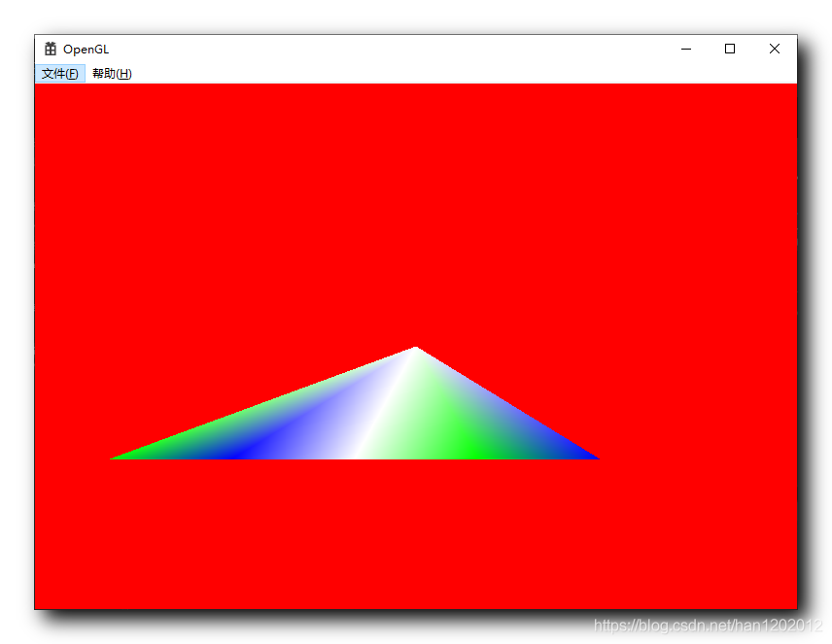Screen dimensions: 832x644
Task: Close the OpenGL window
Action: point(775,49)
